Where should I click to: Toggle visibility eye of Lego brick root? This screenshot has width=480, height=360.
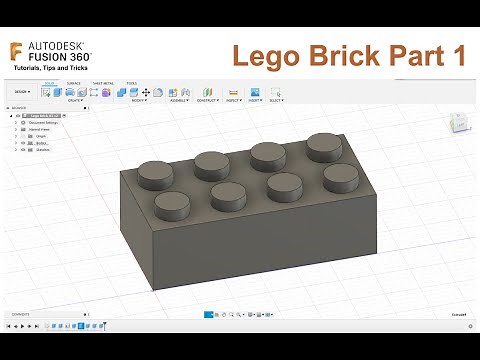[18, 116]
